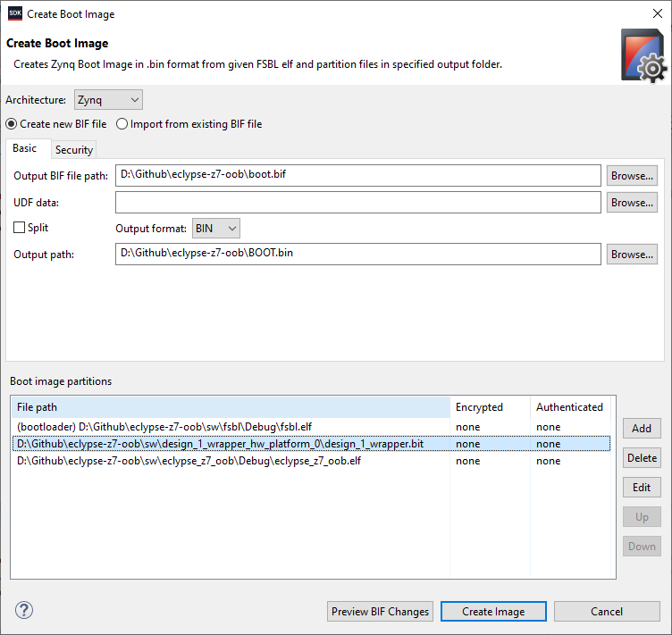
Task: Click the File path column header
Action: (x=231, y=407)
